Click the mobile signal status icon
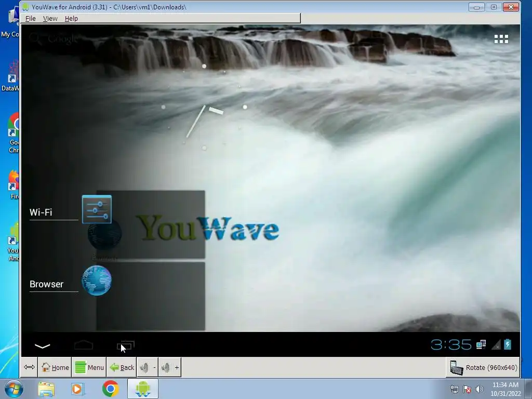Screen dimensions: 532x399 496,345
